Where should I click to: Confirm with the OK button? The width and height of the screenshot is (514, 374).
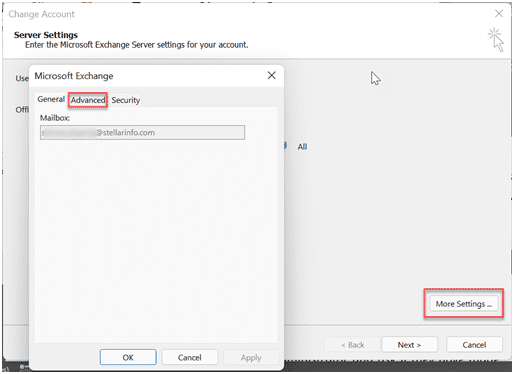coord(128,357)
